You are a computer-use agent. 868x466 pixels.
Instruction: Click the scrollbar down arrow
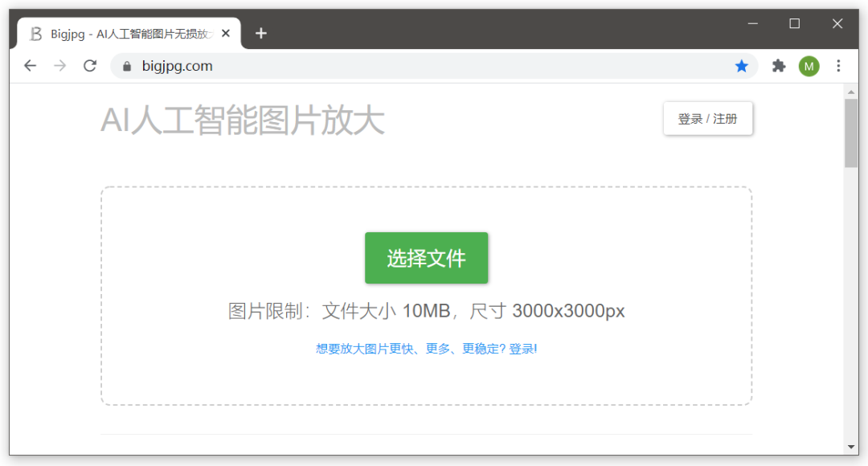coord(851,448)
